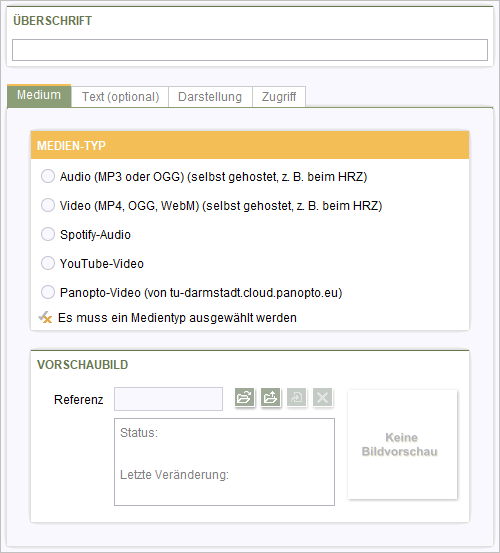Click the Status and Letzte Veränderung info box
500x553 pixels.
click(x=224, y=462)
